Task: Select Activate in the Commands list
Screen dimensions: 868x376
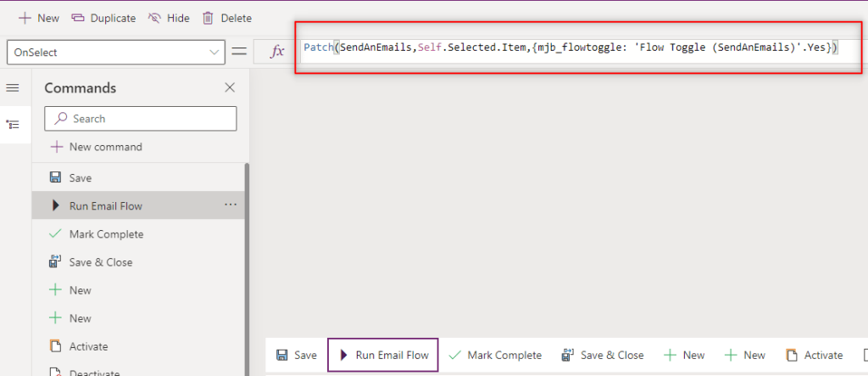Action: pos(88,346)
